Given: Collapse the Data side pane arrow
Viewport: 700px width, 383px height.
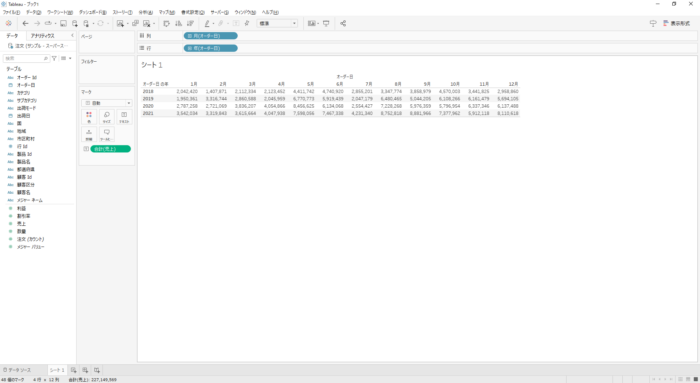Looking at the screenshot, I should 72,36.
